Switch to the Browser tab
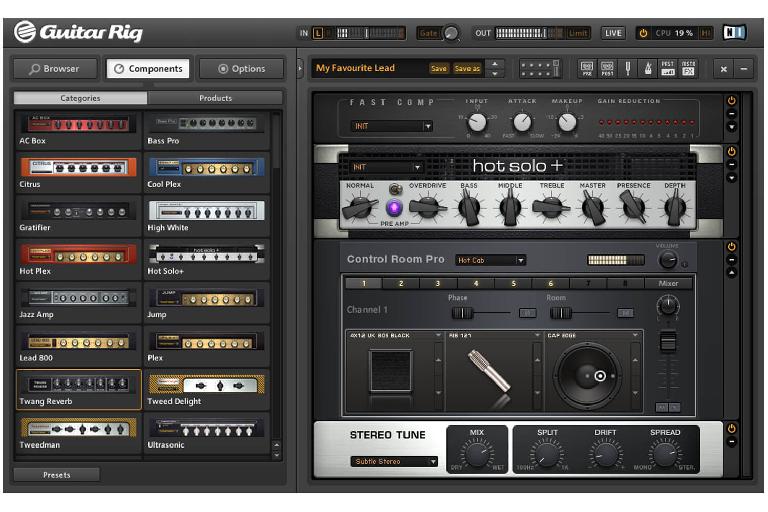Viewport: 768px width, 512px height. point(54,69)
